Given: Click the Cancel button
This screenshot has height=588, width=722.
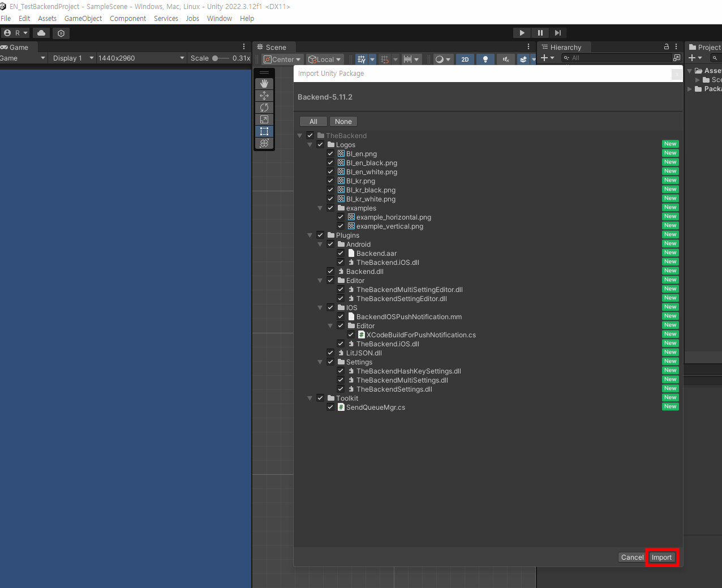Looking at the screenshot, I should [632, 557].
